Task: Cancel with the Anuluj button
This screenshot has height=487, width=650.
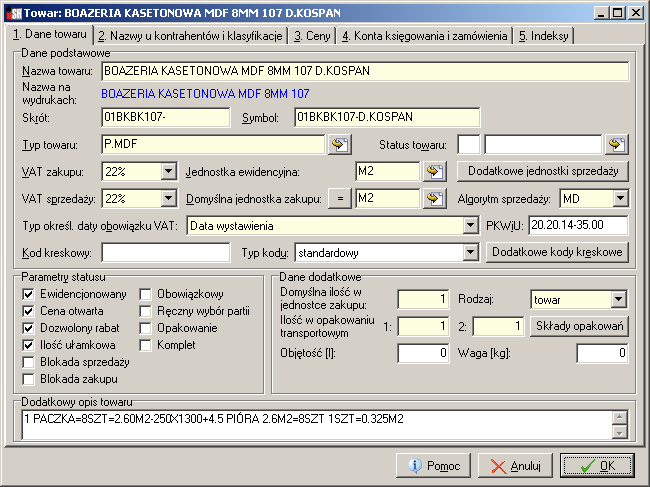Action: (515, 466)
